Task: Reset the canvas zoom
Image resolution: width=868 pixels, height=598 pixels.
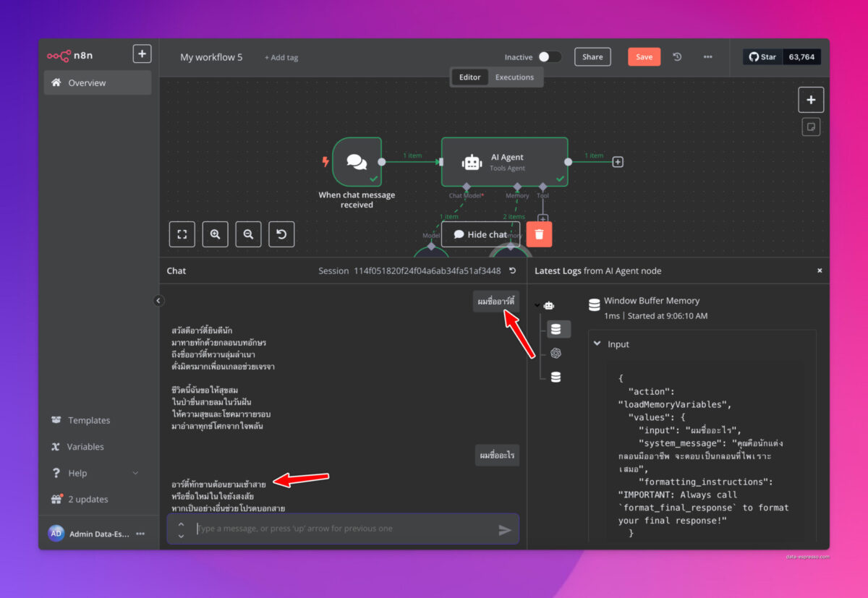Action: 281,234
